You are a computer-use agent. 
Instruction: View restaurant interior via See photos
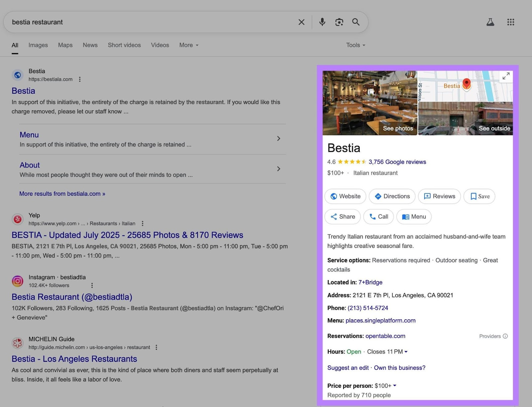click(397, 128)
